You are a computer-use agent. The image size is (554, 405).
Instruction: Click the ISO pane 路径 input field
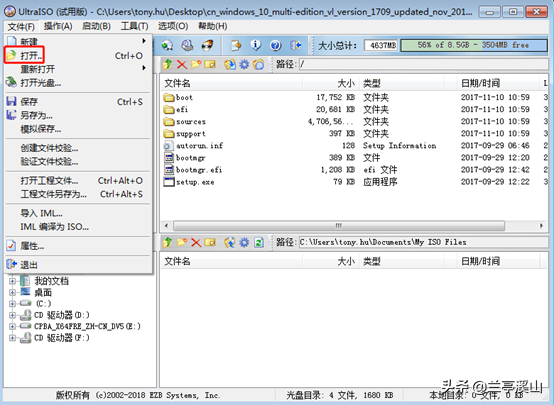[424, 64]
